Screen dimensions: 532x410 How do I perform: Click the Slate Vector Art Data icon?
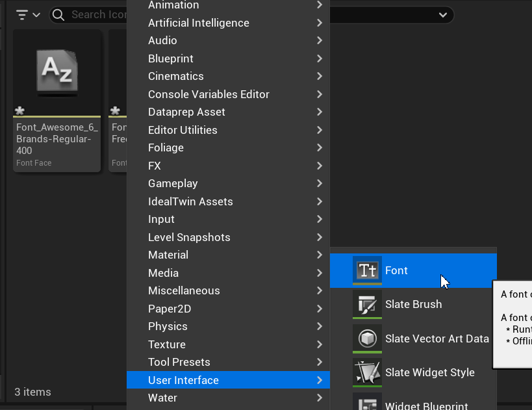[x=367, y=339]
